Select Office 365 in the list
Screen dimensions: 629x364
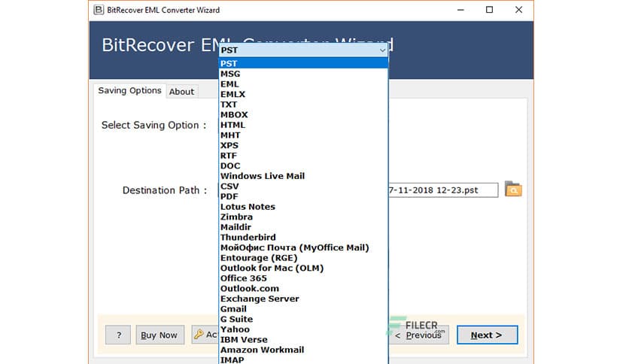304,278
